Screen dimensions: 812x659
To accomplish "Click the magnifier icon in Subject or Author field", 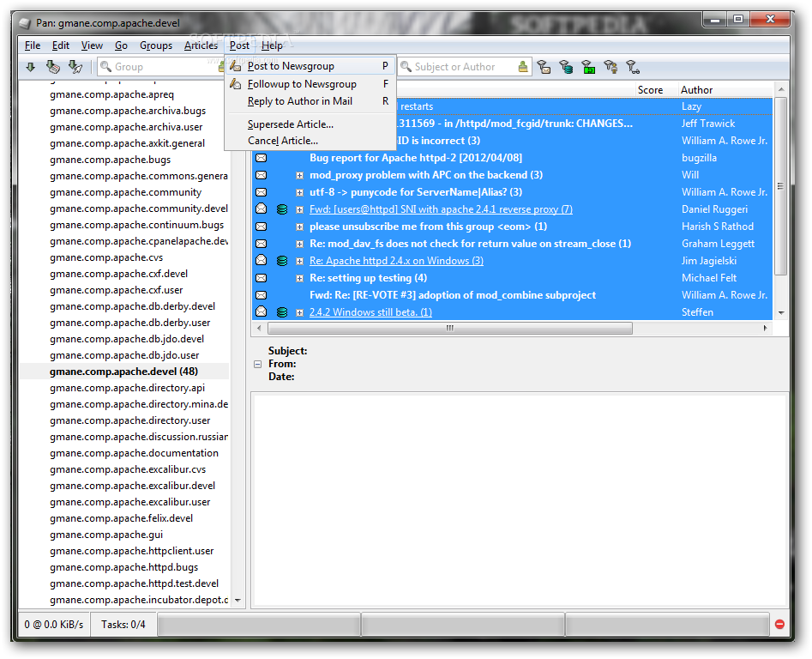I will [x=406, y=67].
